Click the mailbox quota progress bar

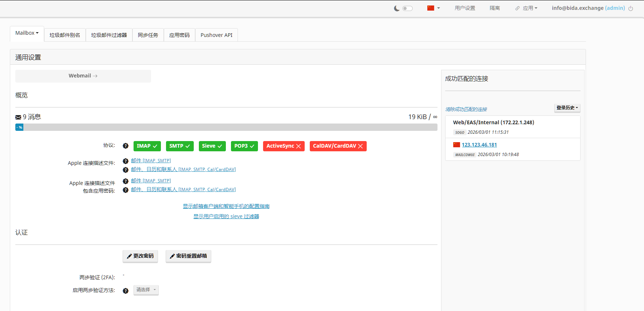(x=226, y=127)
